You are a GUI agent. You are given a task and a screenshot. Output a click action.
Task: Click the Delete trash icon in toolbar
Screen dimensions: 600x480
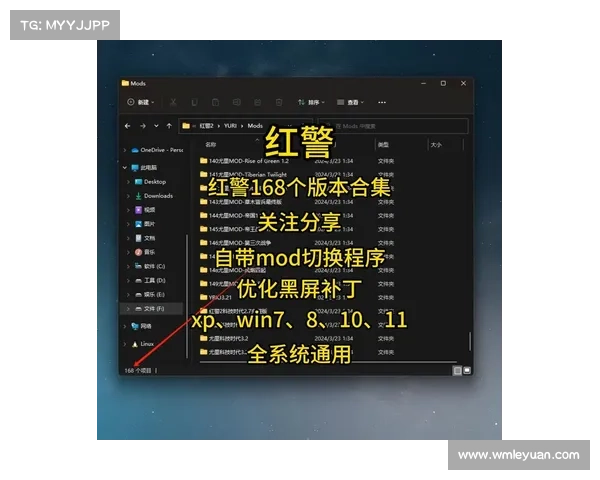point(279,102)
